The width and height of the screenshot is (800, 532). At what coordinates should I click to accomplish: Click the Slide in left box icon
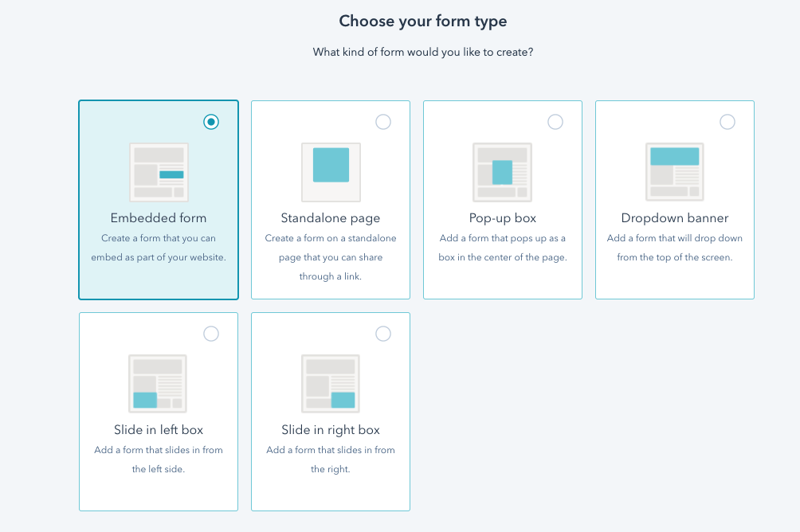point(158,384)
